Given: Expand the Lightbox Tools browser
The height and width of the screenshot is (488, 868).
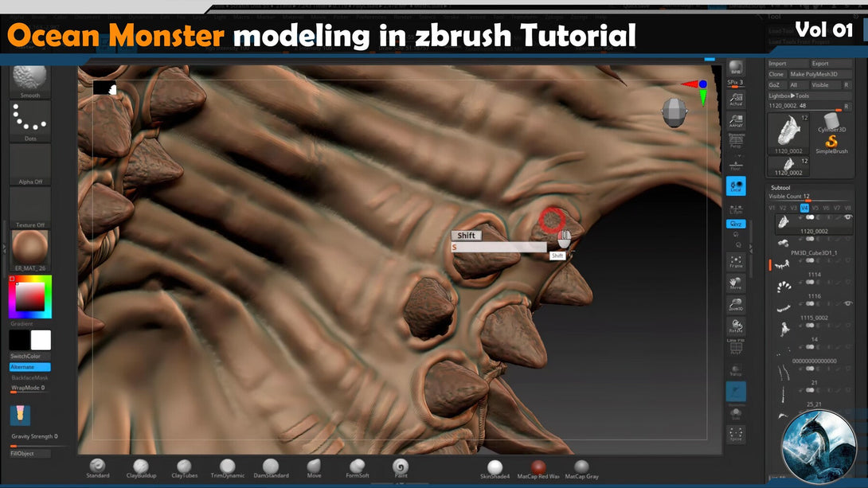Looking at the screenshot, I should pyautogui.click(x=791, y=96).
